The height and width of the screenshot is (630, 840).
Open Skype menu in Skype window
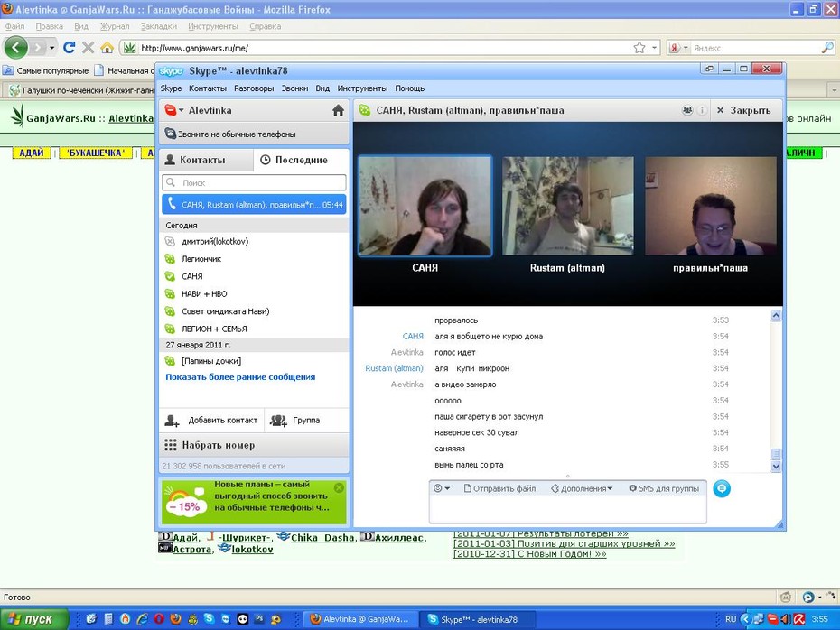tap(171, 88)
